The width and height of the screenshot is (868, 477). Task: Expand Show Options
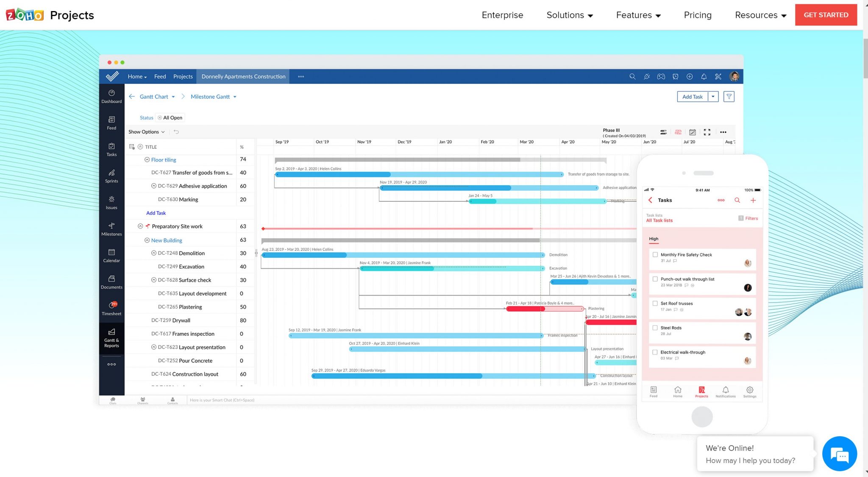click(x=147, y=132)
